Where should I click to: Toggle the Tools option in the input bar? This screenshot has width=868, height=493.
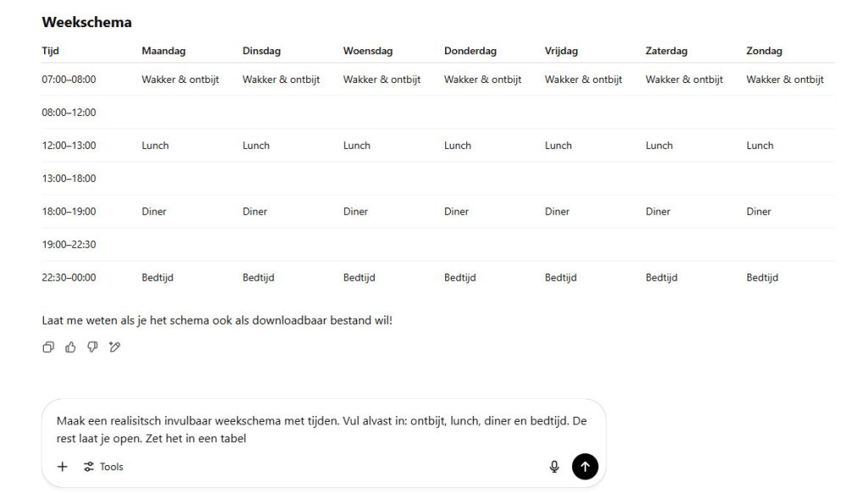coord(103,466)
